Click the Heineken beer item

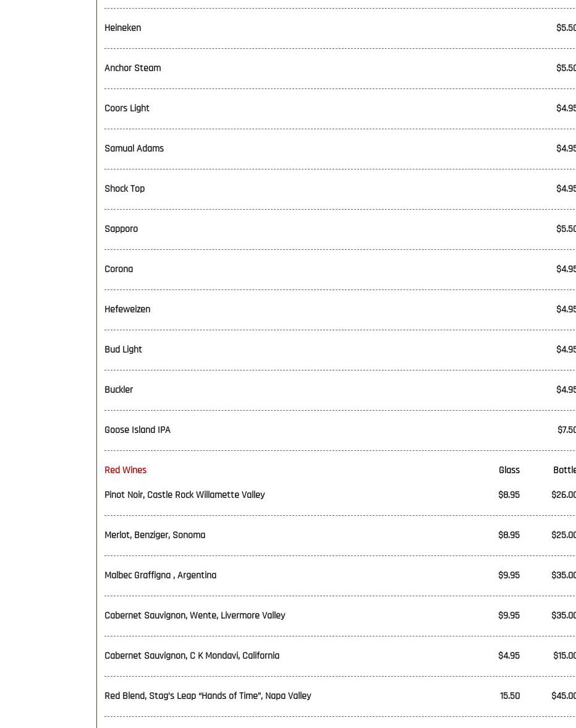[123, 28]
